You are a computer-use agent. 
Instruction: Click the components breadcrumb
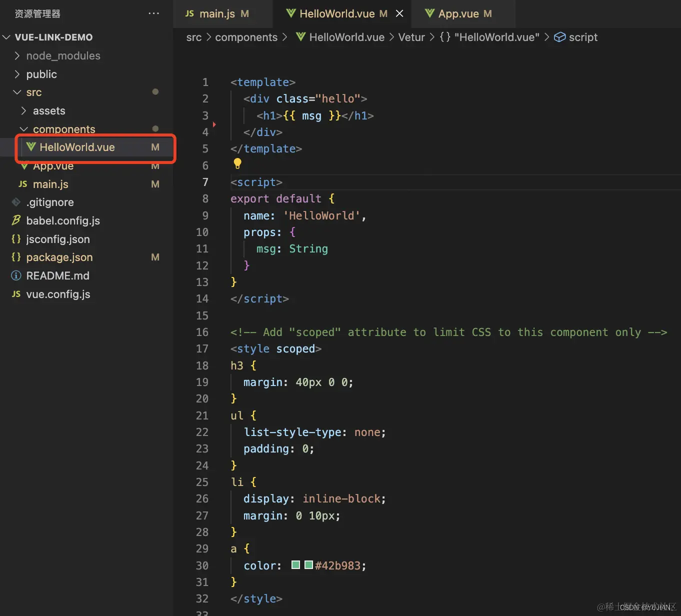point(246,37)
